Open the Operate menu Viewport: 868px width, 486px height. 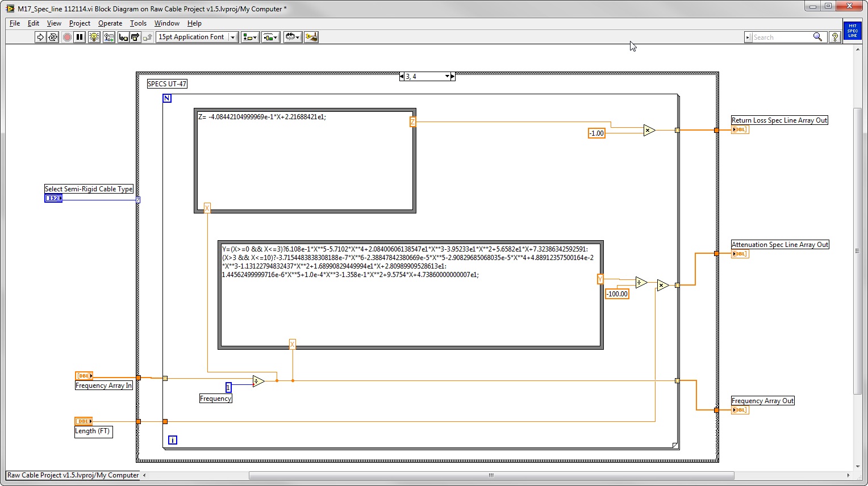click(110, 23)
